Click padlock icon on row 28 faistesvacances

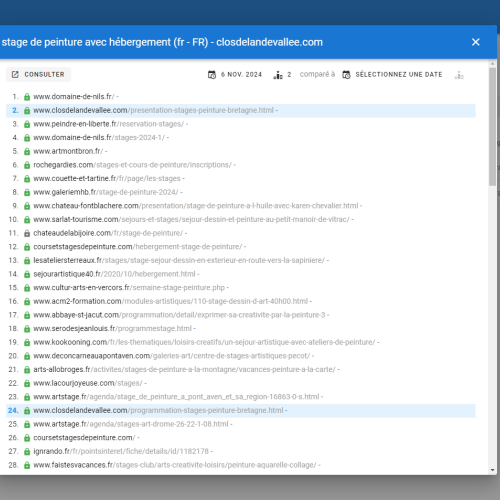pyautogui.click(x=27, y=465)
